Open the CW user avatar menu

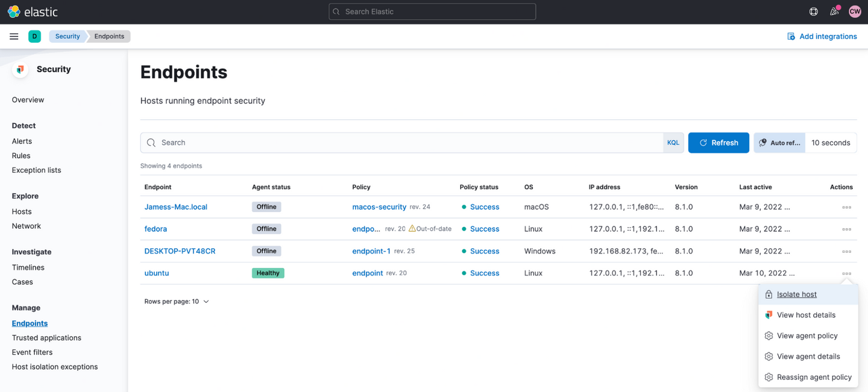coord(854,11)
